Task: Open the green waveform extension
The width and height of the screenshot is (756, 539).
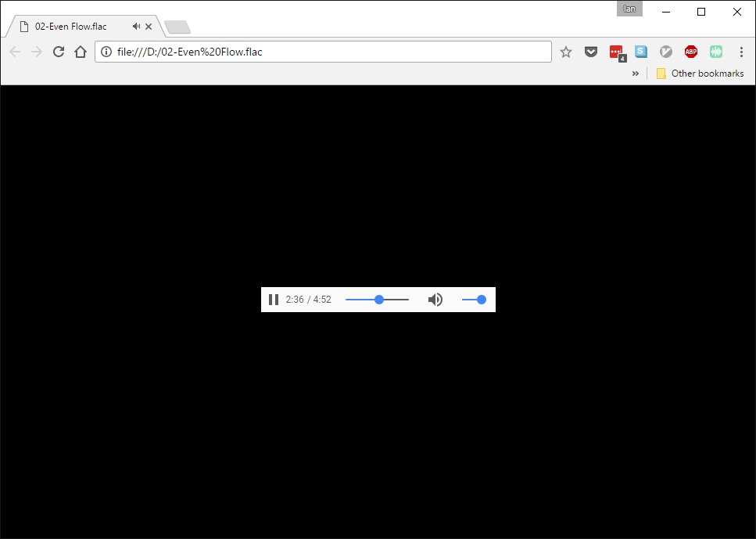Action: pyautogui.click(x=716, y=52)
